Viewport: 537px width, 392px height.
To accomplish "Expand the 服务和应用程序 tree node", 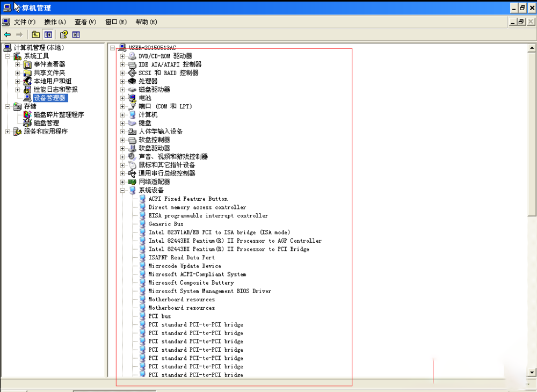I will click(6, 131).
